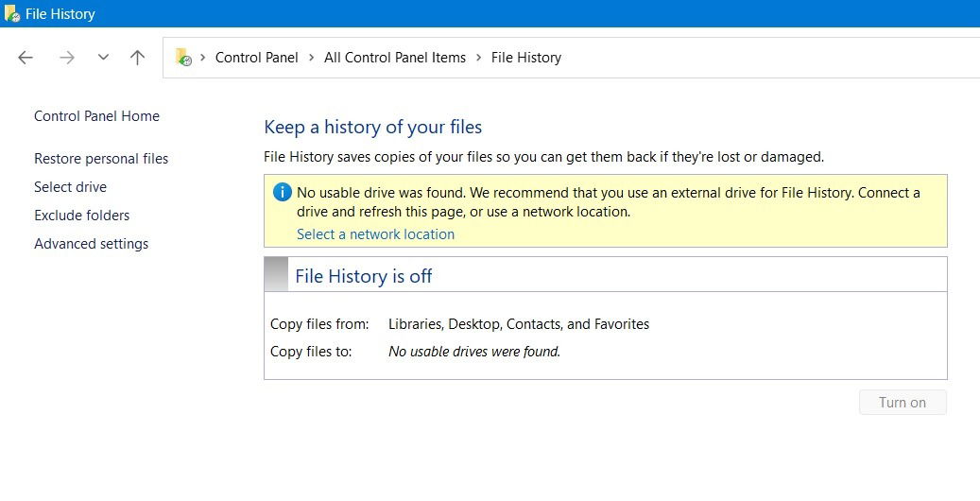Screen dimensions: 980x501
Task: Go up one level with the Up arrow
Action: pos(137,58)
